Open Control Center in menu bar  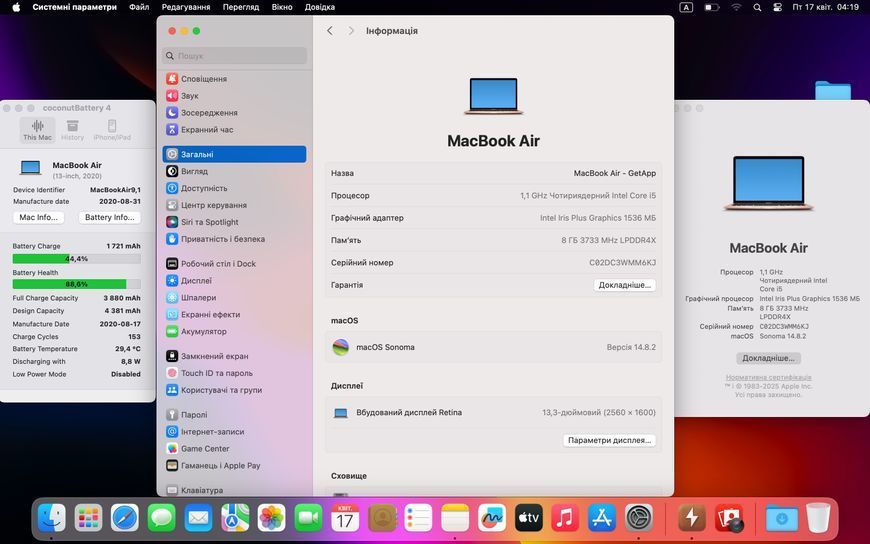point(777,7)
